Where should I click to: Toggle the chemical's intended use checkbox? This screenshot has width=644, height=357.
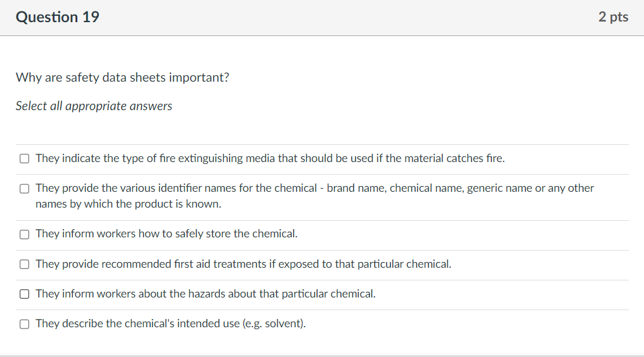pos(24,323)
